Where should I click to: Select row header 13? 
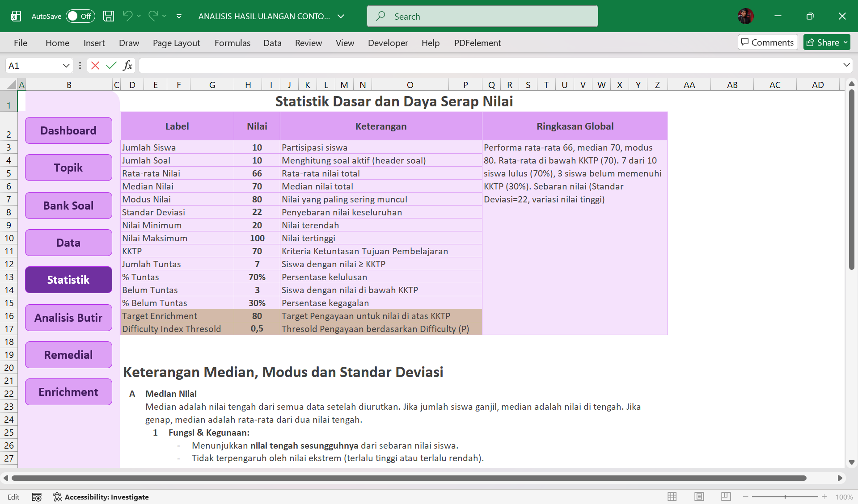9,277
